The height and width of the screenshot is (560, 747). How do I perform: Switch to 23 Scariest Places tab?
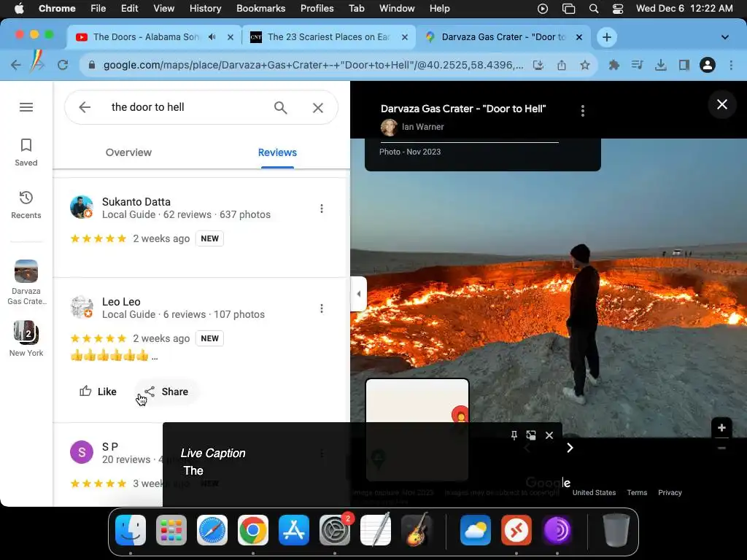point(328,37)
